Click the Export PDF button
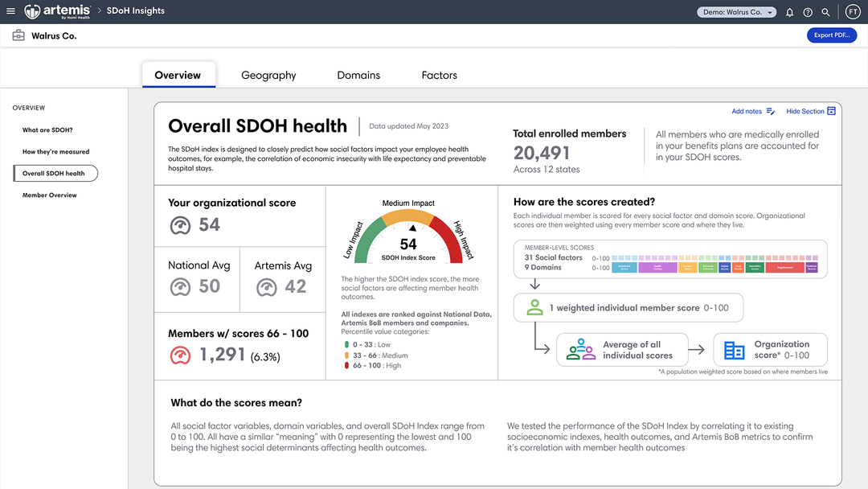Screen dimensions: 868x489 (831, 35)
